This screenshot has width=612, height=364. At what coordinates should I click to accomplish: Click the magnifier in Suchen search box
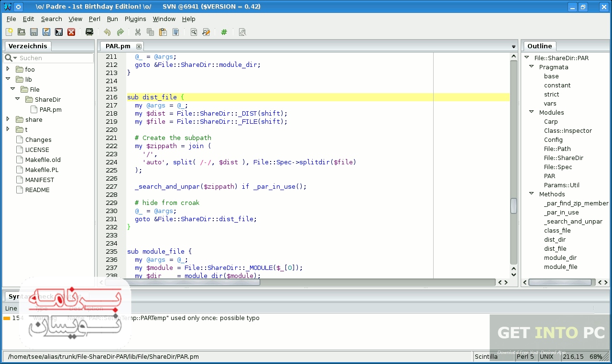pyautogui.click(x=9, y=58)
